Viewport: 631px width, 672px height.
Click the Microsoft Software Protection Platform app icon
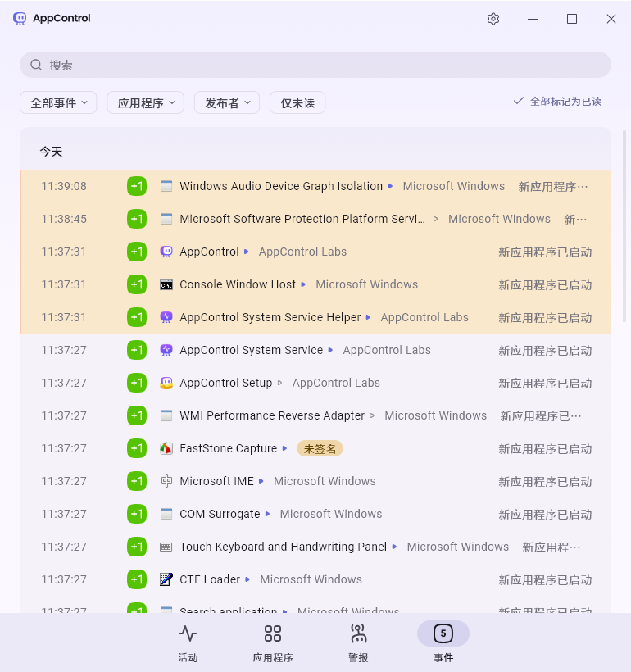(x=166, y=219)
